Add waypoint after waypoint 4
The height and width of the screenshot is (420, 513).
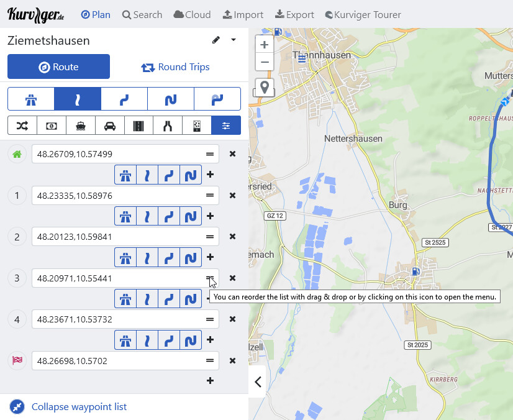pos(210,340)
